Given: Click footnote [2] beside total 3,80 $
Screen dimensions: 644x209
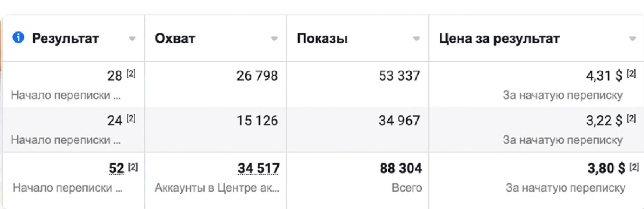Looking at the screenshot, I should [634, 167].
